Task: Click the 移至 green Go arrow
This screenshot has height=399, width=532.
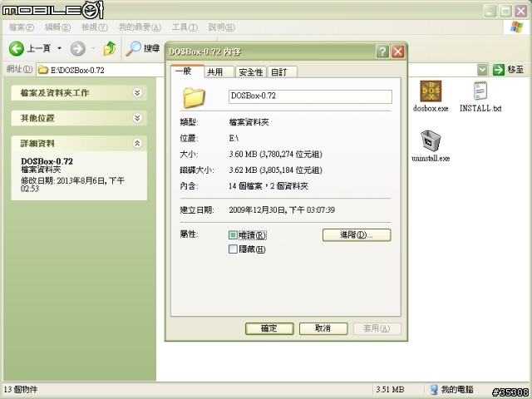Action: (498, 70)
